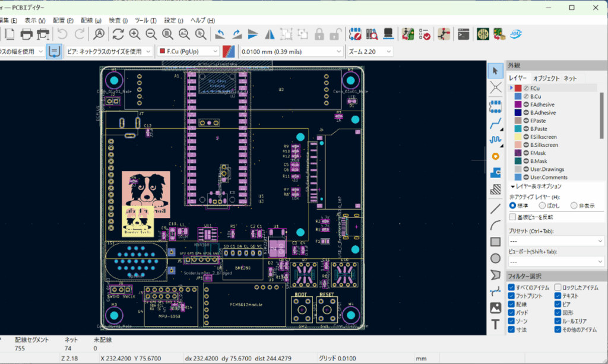Select the 非表示 inactive layer radio
Screen dimensions: 608x364
tap(574, 205)
